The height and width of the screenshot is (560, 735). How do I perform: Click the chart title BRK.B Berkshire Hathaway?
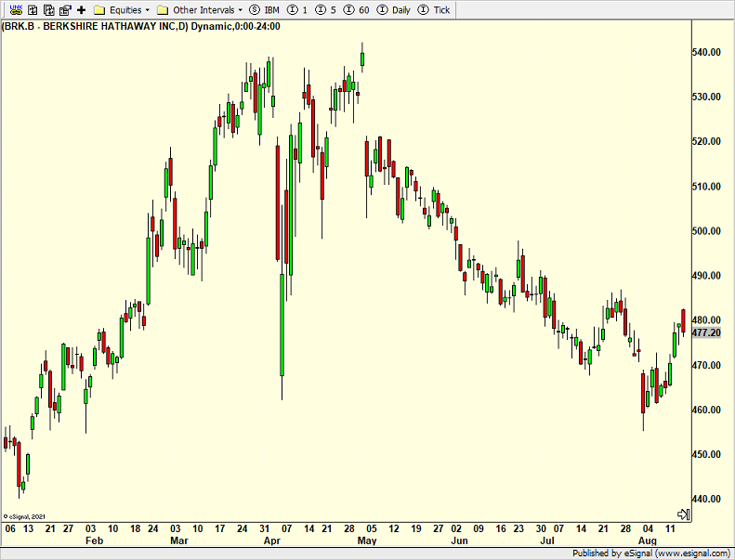[x=140, y=26]
